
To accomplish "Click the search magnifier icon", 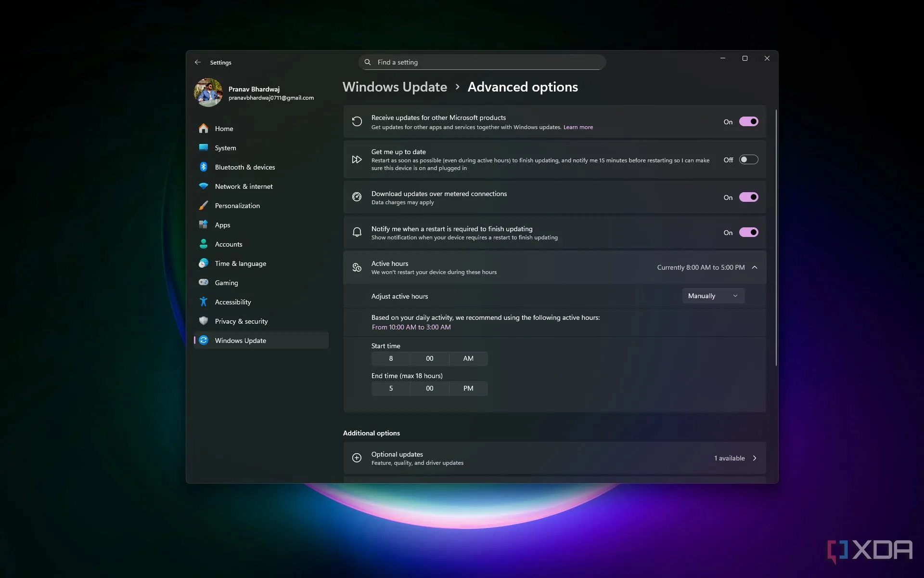I will tap(368, 62).
